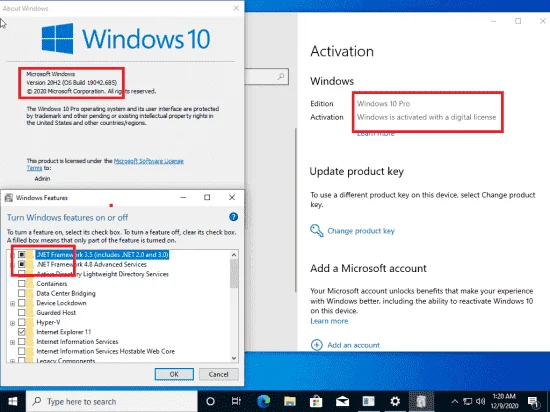Click the Settings search input field
The image size is (550, 412).
click(x=267, y=76)
